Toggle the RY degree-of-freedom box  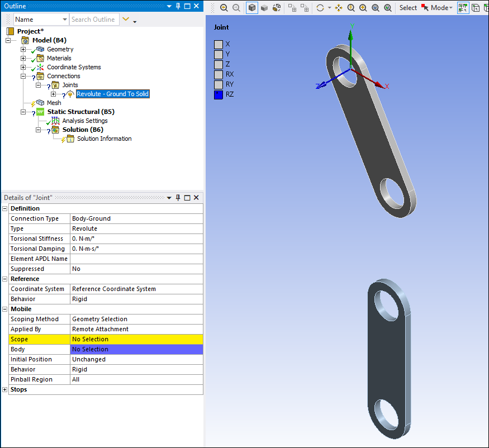pyautogui.click(x=219, y=84)
